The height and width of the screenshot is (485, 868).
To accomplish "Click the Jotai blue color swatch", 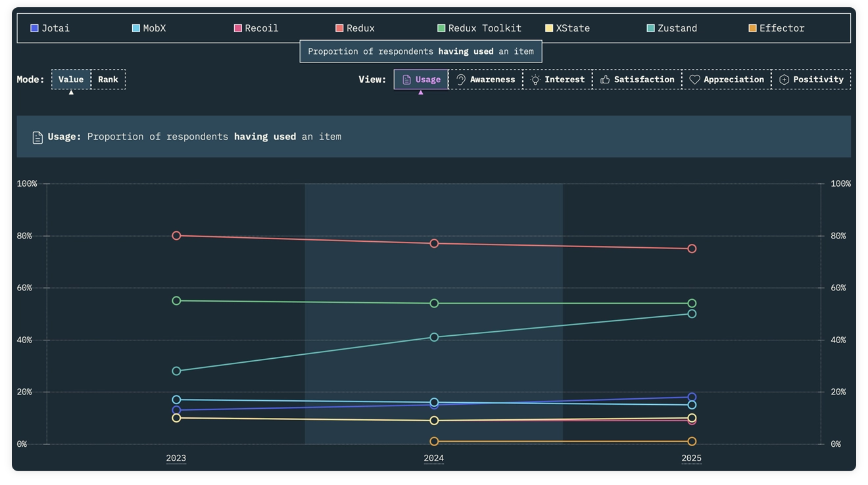I will [34, 28].
